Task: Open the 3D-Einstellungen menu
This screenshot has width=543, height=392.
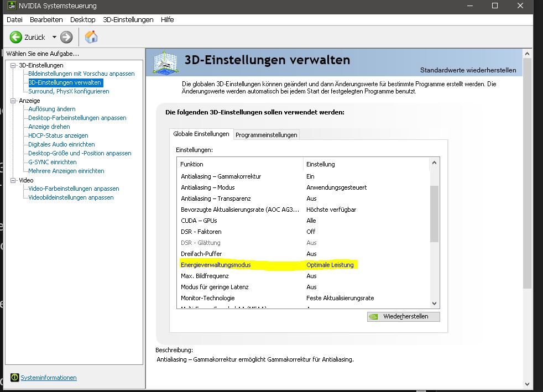Action: click(128, 20)
